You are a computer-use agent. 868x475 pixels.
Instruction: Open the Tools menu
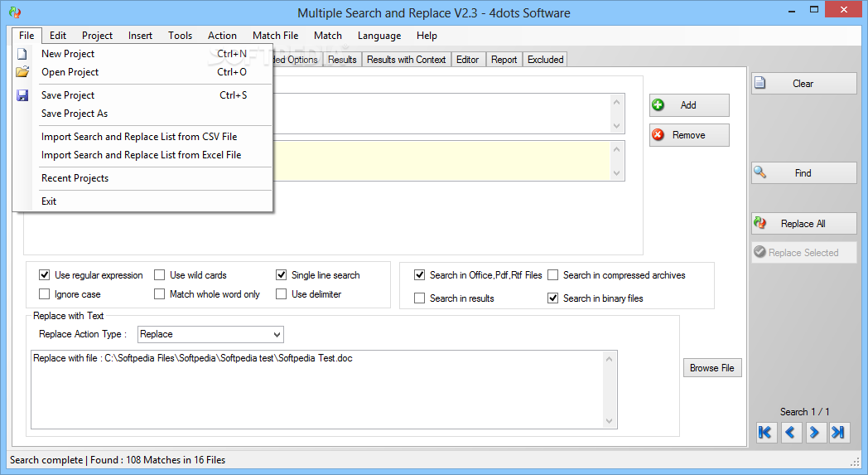pyautogui.click(x=180, y=36)
